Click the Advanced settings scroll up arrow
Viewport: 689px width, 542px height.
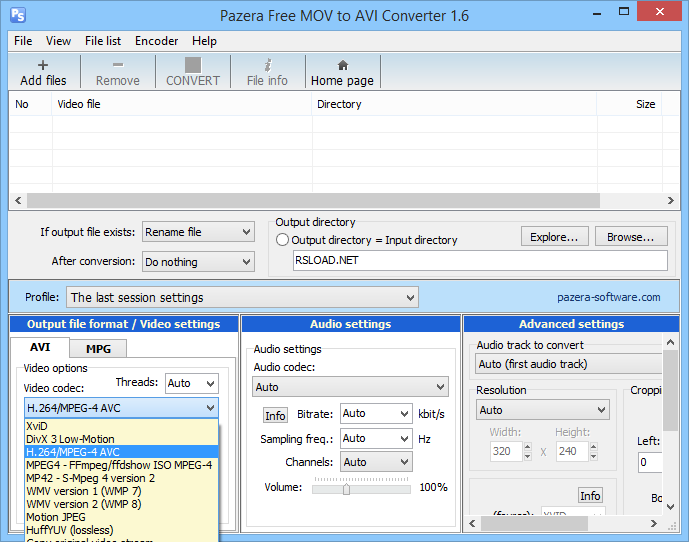click(670, 342)
